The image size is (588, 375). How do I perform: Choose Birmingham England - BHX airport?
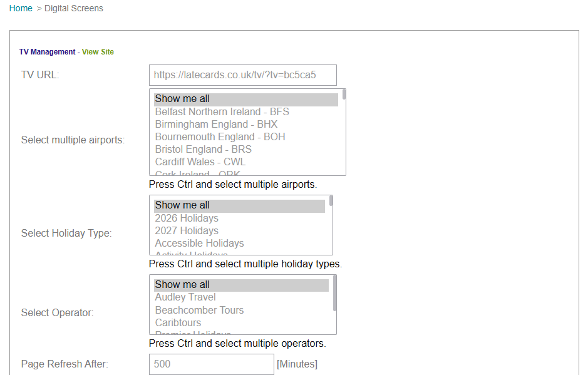click(216, 125)
